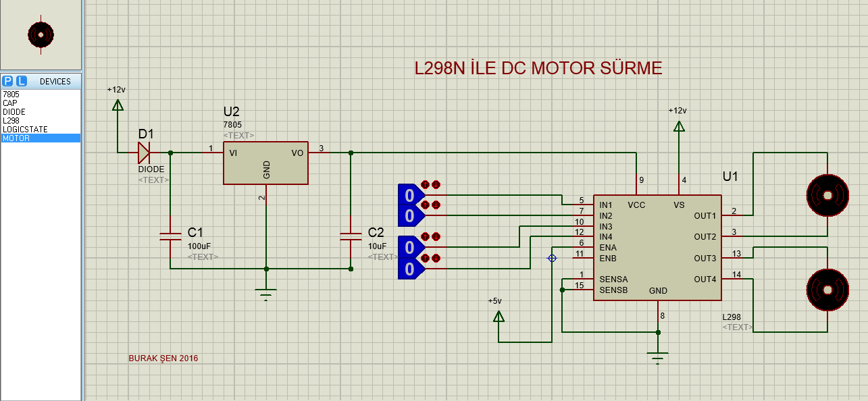Select L298 in the DEVICES list
This screenshot has width=868, height=401.
click(41, 121)
